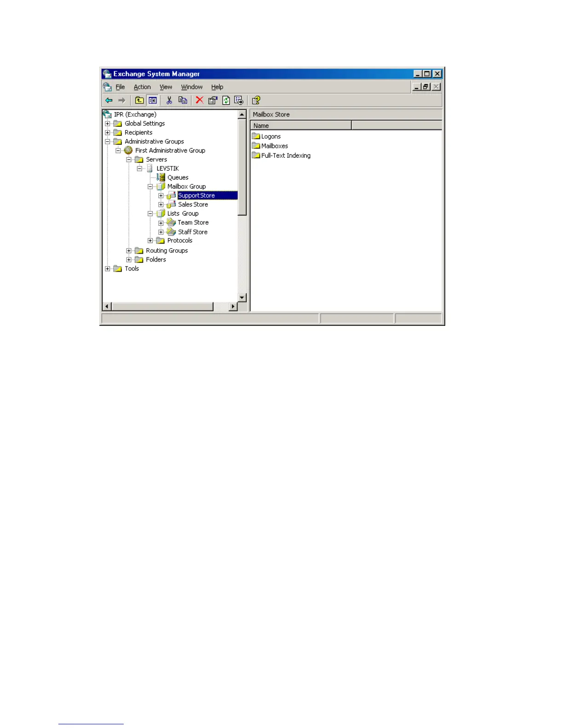Open Properties from the toolbar icon
Viewport: 563px width, 728px height.
tap(213, 100)
